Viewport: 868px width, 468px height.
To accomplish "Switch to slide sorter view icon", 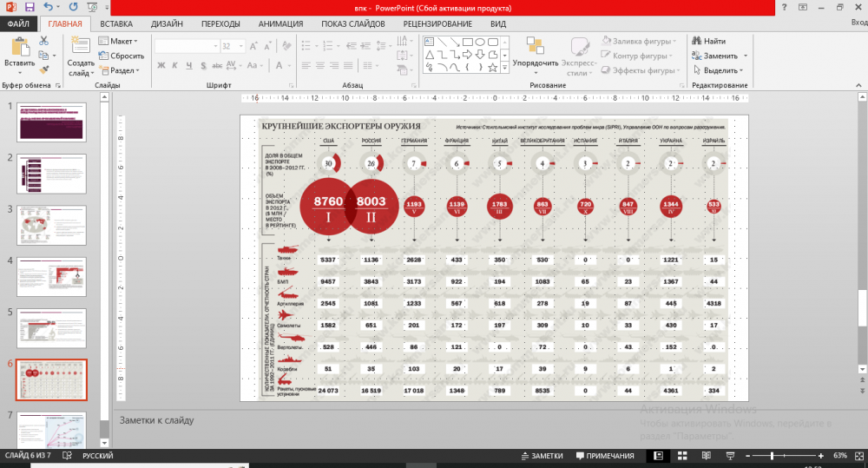I will coord(681,456).
